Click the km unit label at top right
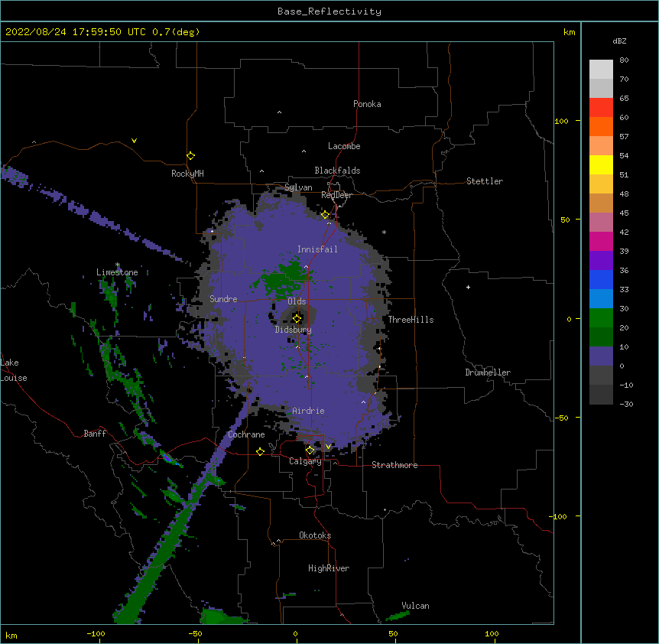This screenshot has height=644, width=659. 569,32
